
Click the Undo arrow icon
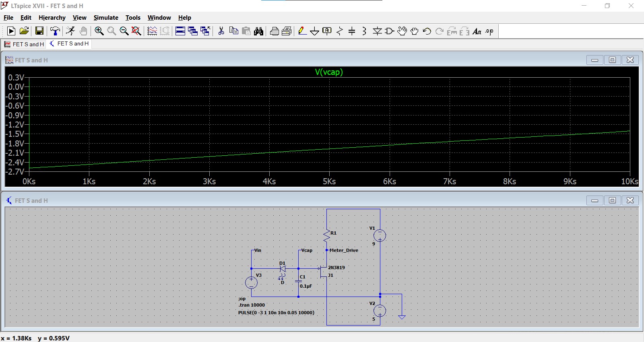point(427,31)
